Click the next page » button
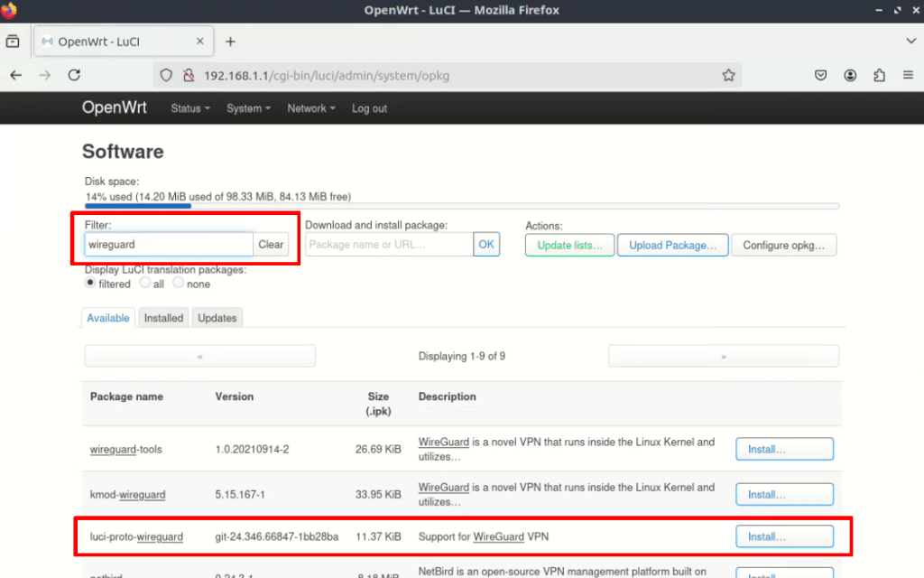Screen dimensions: 924x578 (724, 356)
